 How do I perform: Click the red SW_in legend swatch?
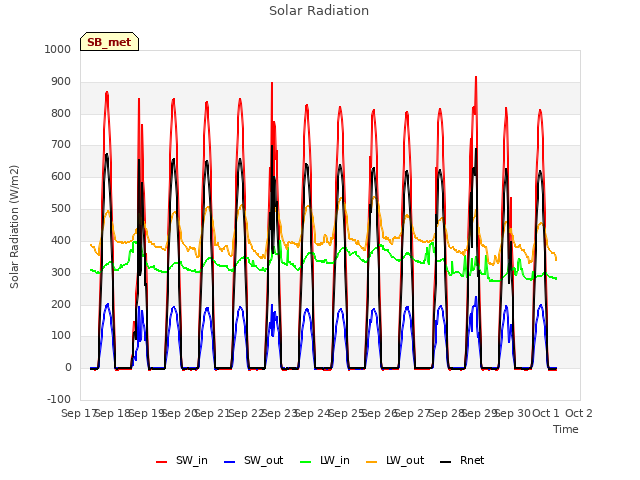[162, 462]
